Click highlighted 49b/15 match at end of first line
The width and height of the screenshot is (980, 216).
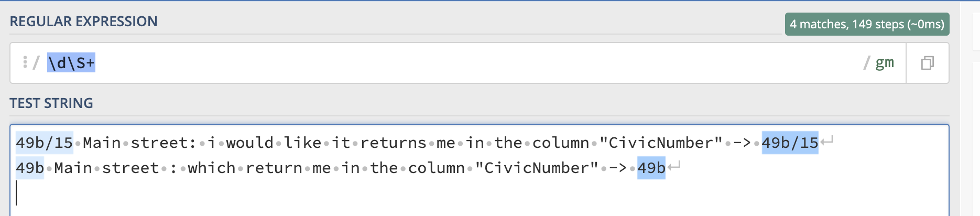(790, 143)
